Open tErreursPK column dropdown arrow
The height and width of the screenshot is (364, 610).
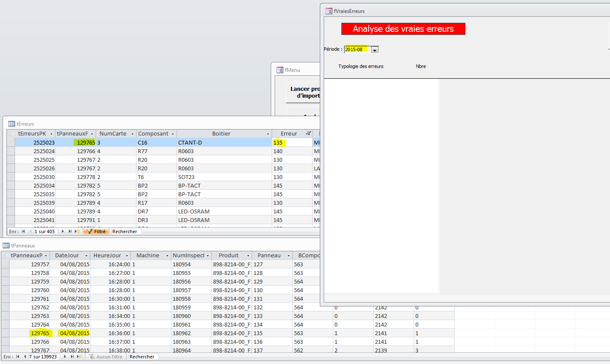51,134
